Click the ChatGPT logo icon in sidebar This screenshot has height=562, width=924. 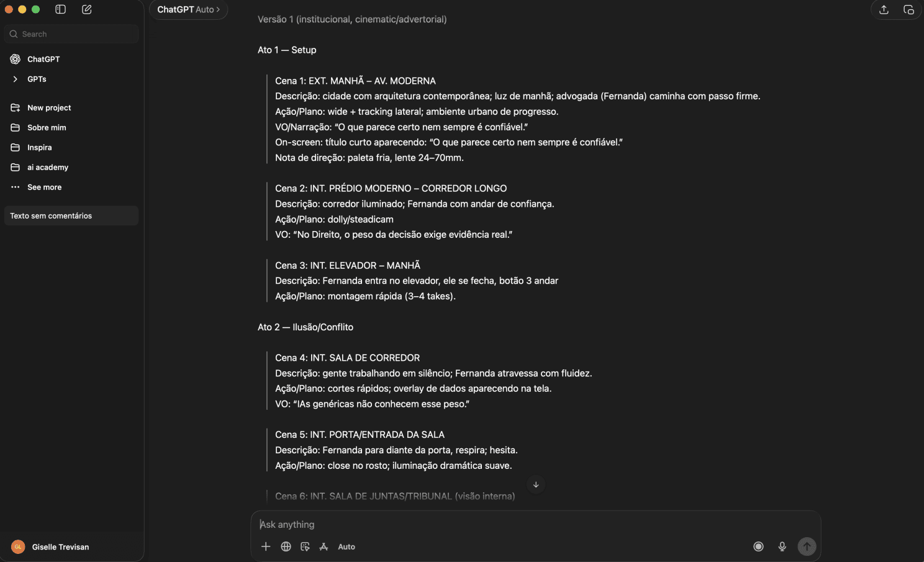(14, 58)
